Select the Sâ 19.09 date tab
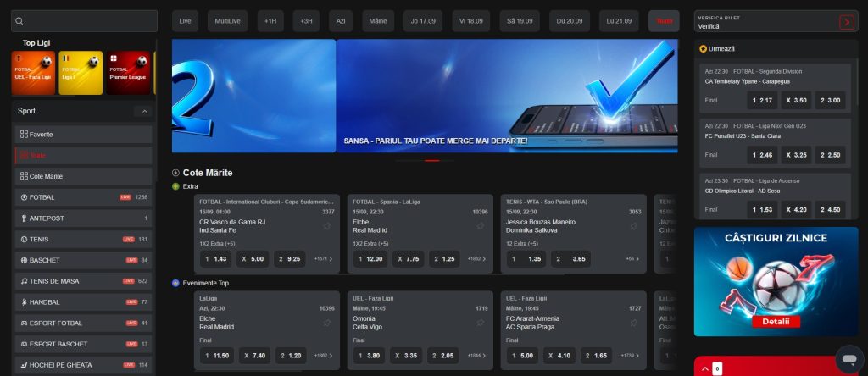 click(520, 21)
